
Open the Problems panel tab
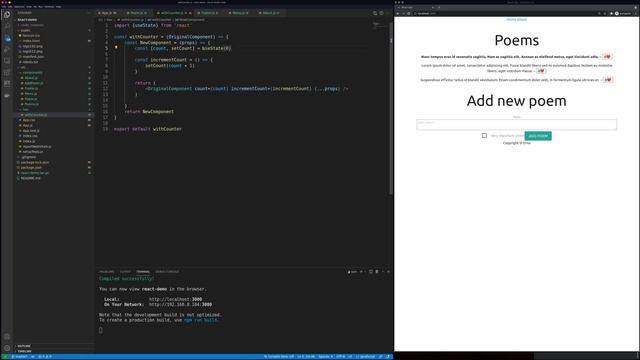pos(107,271)
